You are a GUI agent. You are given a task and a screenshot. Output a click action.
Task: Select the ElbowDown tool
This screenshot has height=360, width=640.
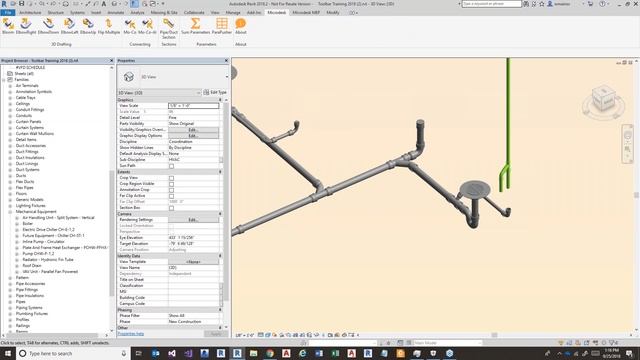(x=48, y=26)
